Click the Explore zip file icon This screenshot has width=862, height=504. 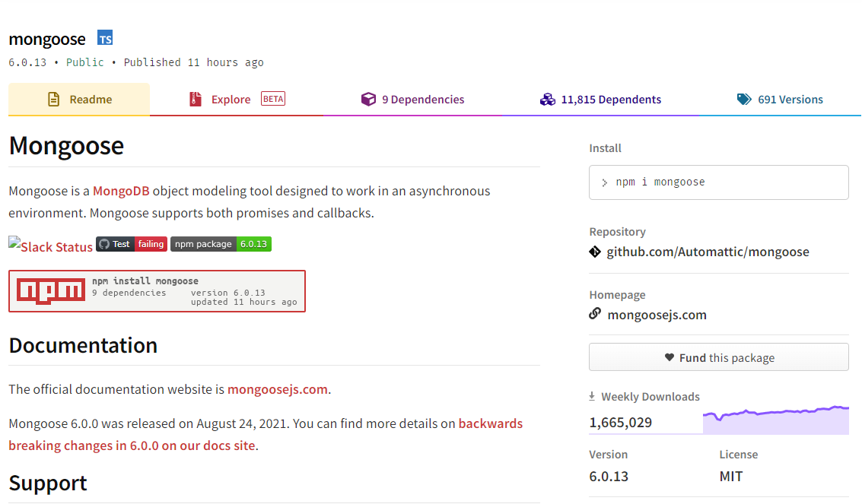(x=196, y=100)
